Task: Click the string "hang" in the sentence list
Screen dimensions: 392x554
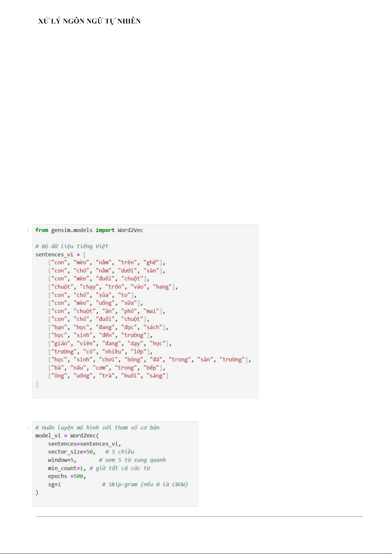Action: pyautogui.click(x=162, y=287)
